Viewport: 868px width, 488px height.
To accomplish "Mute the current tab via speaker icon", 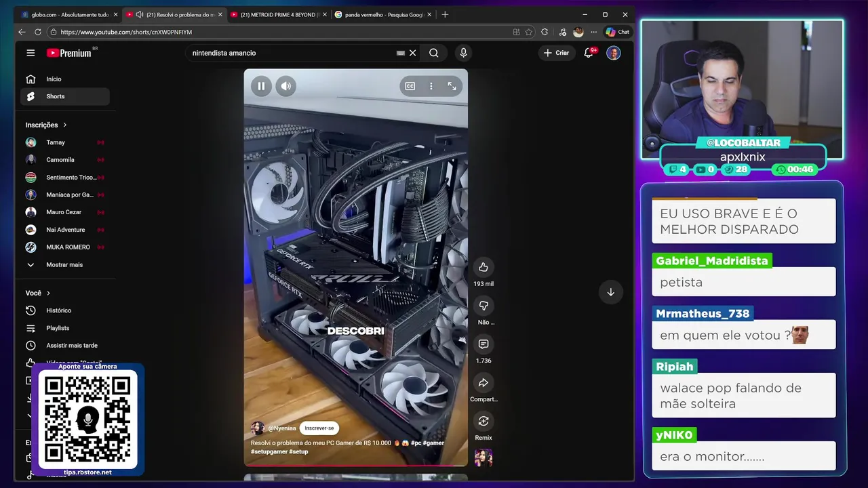I will [139, 14].
